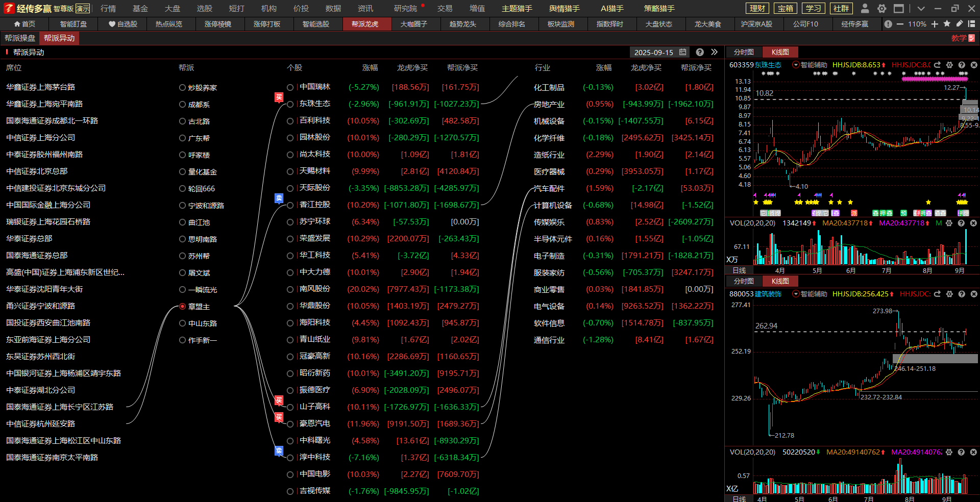
Task: Click the share arrow icon in the 东珠生态 chart
Action: pos(937,65)
